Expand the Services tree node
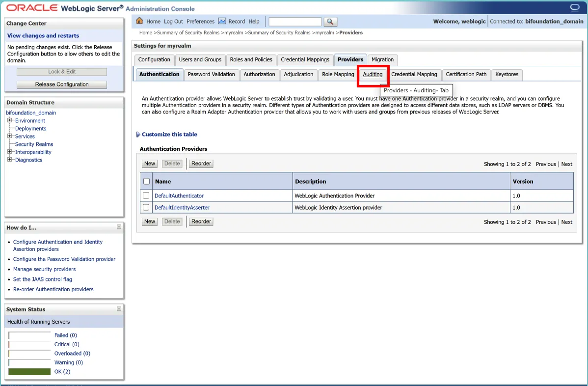This screenshot has width=588, height=386. click(9, 136)
